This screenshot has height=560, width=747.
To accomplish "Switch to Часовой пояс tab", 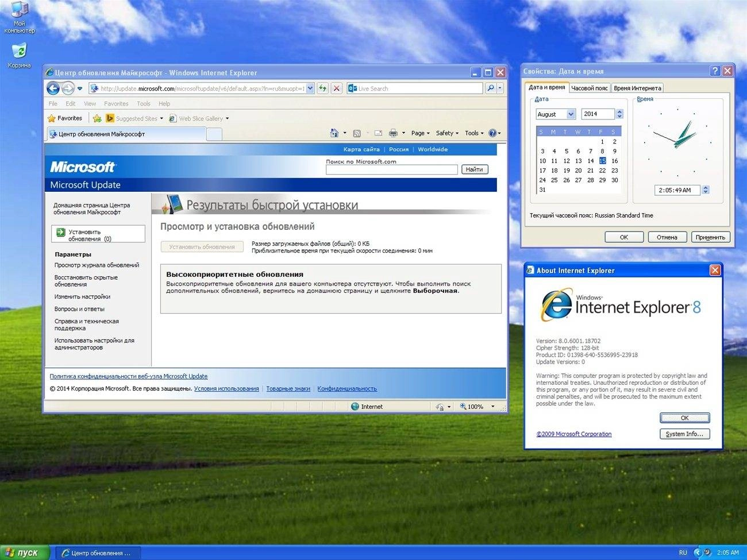I will (590, 88).
